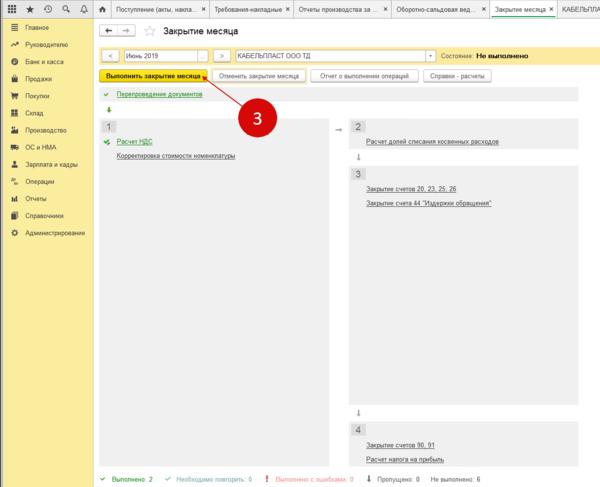Viewport: 600px width, 487px height.
Task: Click Отменить закрытие месяца button
Action: pos(259,76)
